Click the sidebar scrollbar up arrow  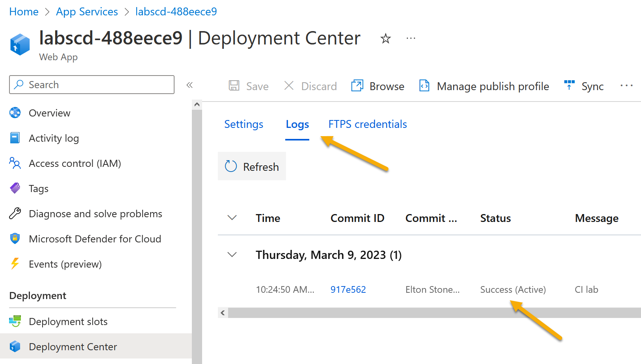point(197,105)
